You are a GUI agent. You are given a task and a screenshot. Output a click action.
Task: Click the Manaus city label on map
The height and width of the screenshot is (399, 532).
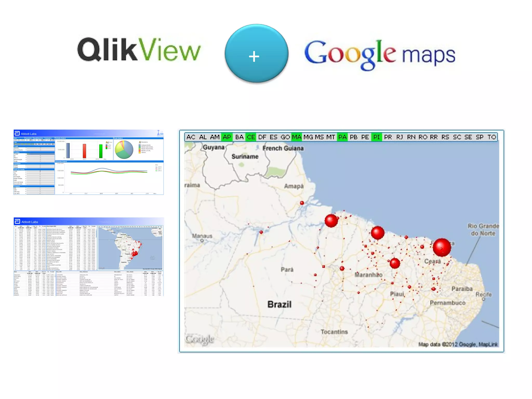(x=202, y=236)
